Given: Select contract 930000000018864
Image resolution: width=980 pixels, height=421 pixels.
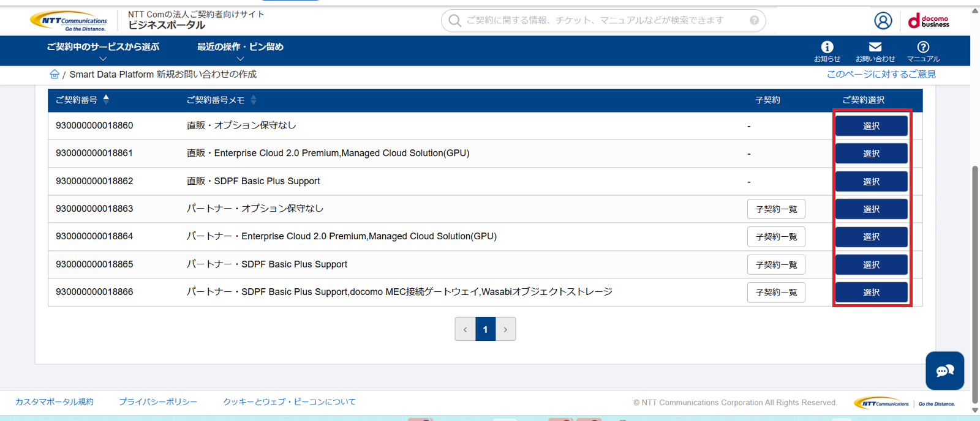Looking at the screenshot, I should [x=871, y=237].
